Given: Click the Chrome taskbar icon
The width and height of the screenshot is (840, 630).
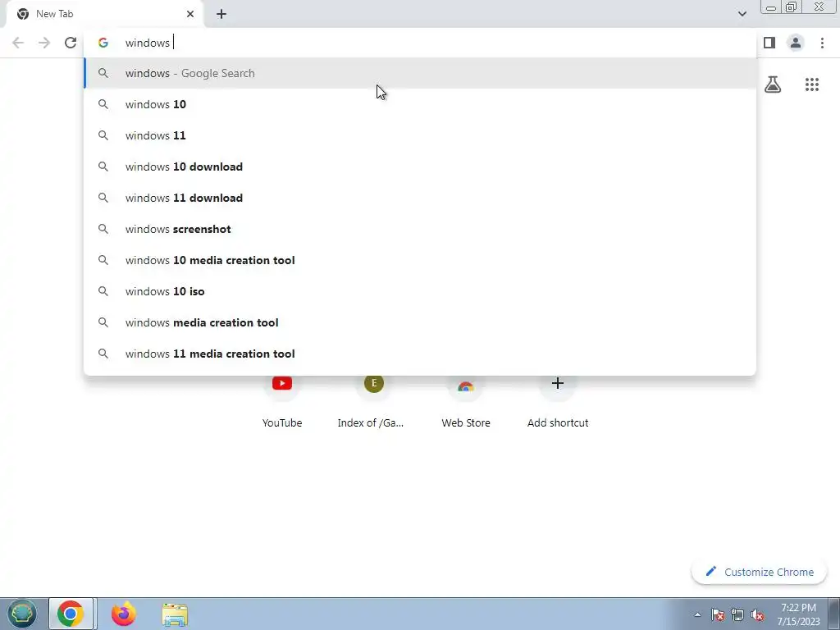Looking at the screenshot, I should pyautogui.click(x=71, y=614).
